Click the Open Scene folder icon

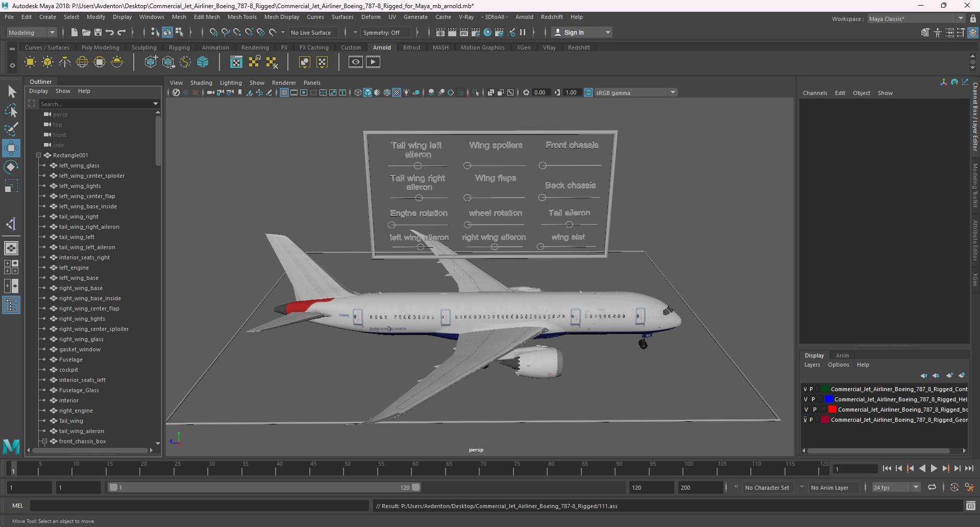[x=86, y=32]
